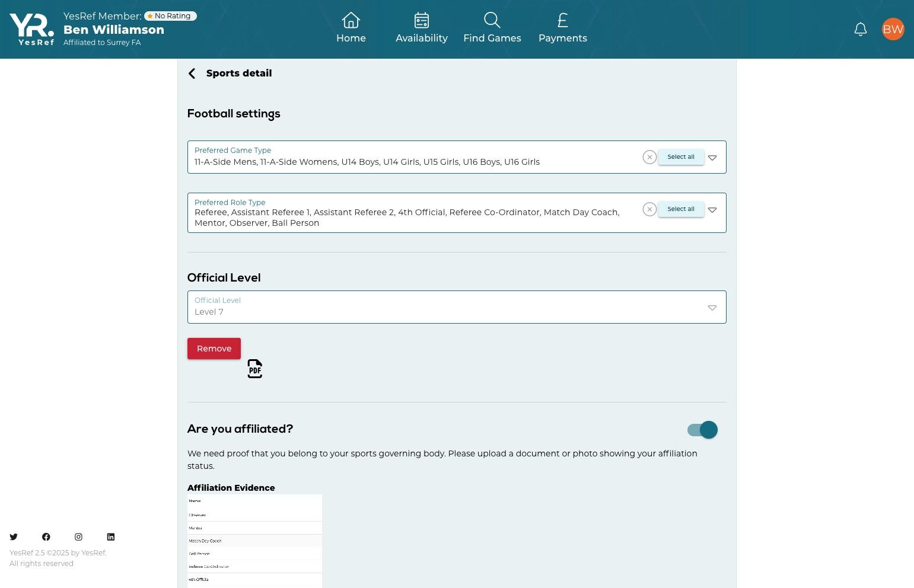Screen dimensions: 914x588
Task: Clear the Preferred Role Type selections
Action: (x=649, y=209)
